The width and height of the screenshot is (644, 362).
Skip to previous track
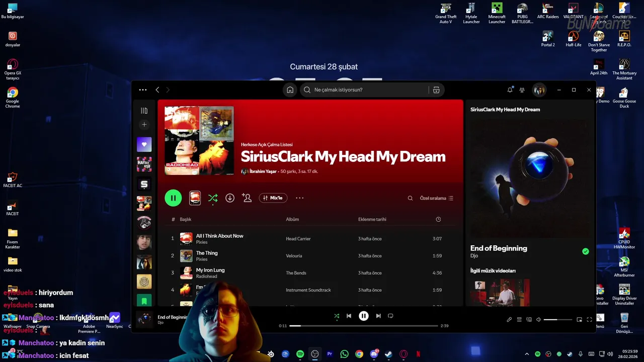point(349,316)
